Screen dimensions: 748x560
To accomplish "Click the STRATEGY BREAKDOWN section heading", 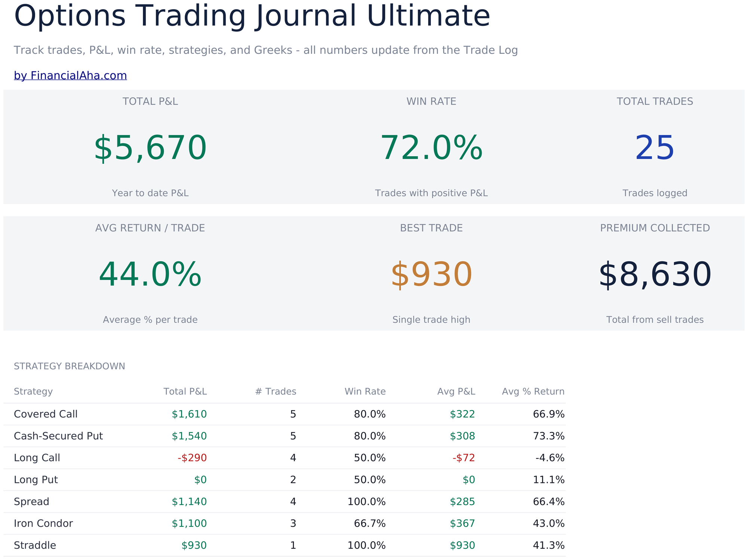I will [70, 366].
